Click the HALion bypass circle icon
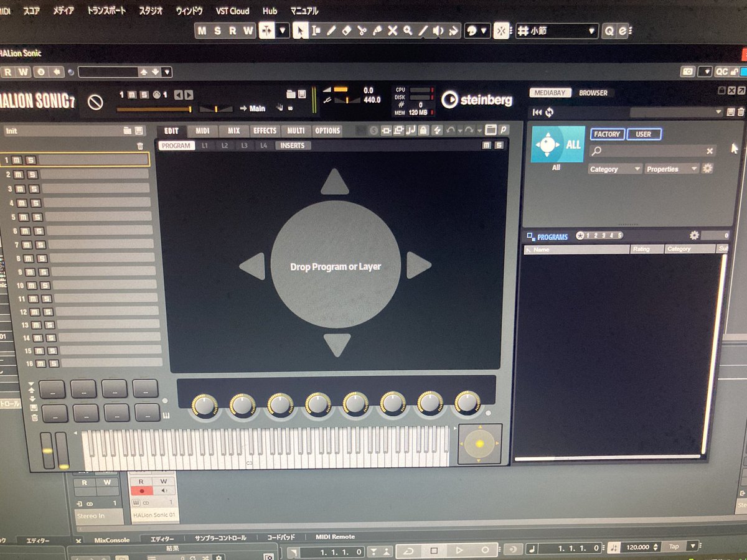This screenshot has height=560, width=747. click(95, 101)
